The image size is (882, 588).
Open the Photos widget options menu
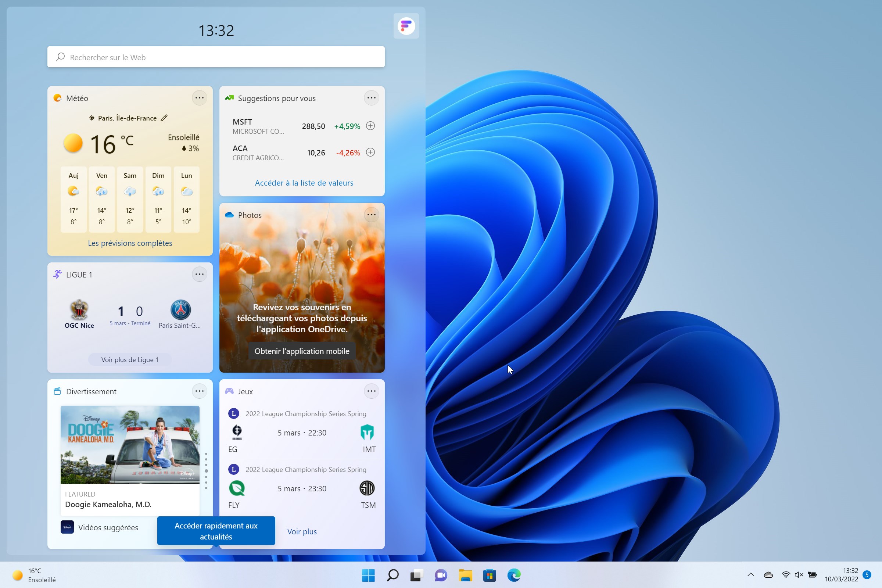pyautogui.click(x=371, y=215)
